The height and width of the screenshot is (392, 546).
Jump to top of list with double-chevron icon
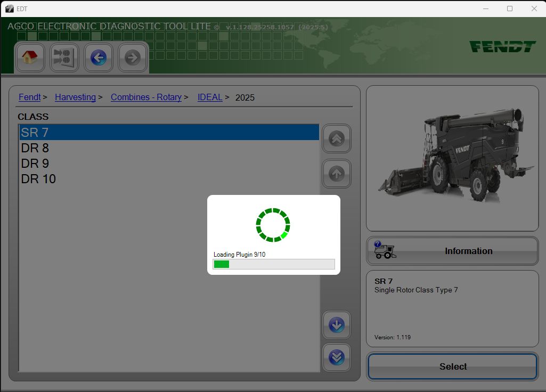click(336, 139)
